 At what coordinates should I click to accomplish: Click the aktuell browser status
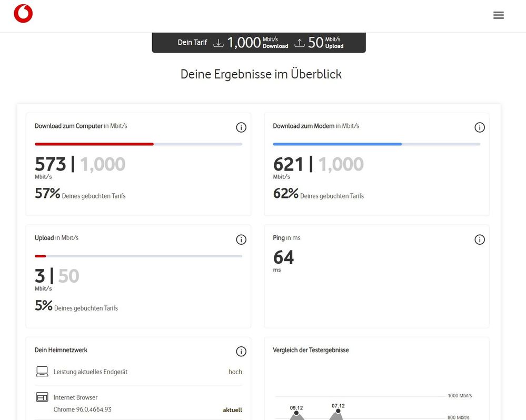233,409
